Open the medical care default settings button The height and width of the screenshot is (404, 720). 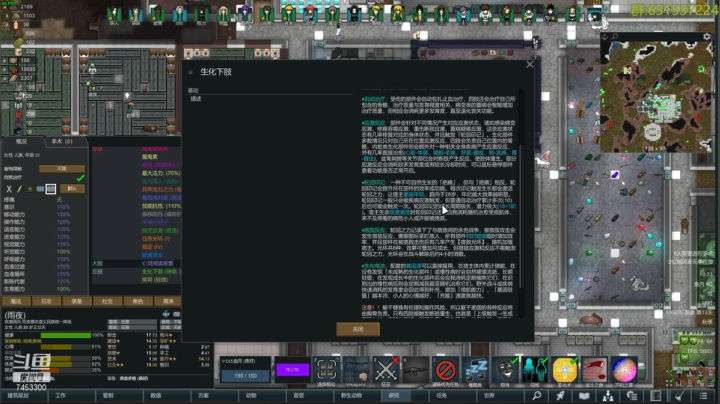click(72, 189)
